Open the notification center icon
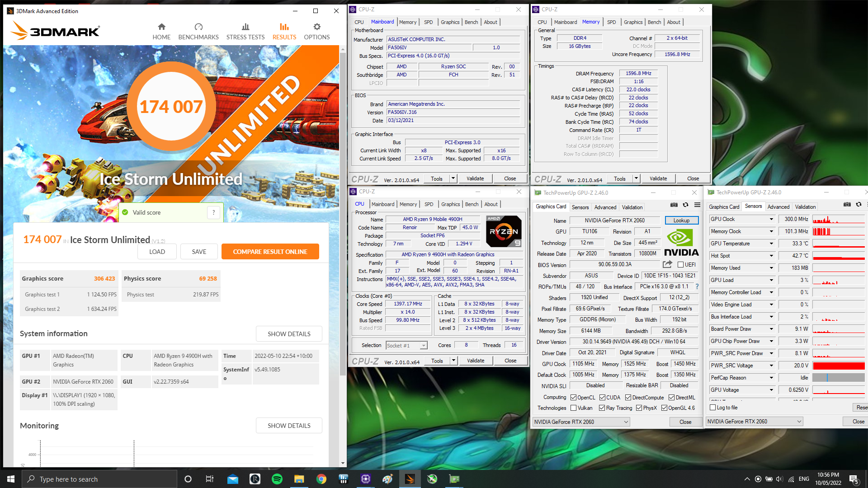The image size is (868, 488). coord(854,479)
